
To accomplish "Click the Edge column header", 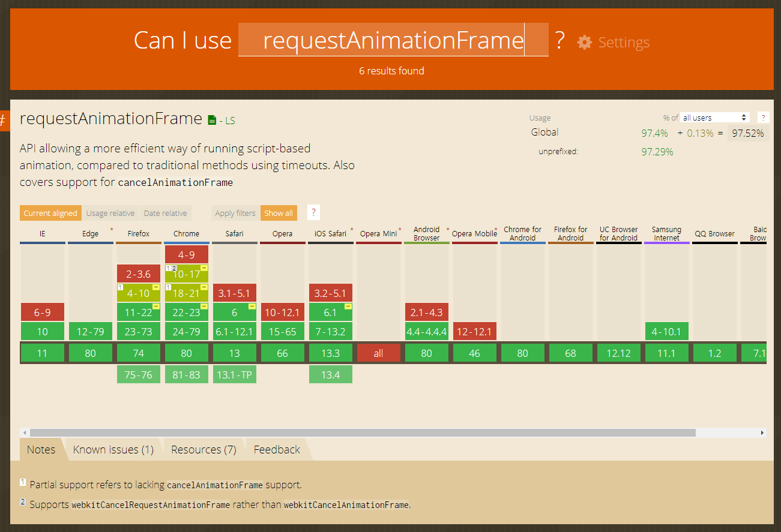I will (90, 234).
